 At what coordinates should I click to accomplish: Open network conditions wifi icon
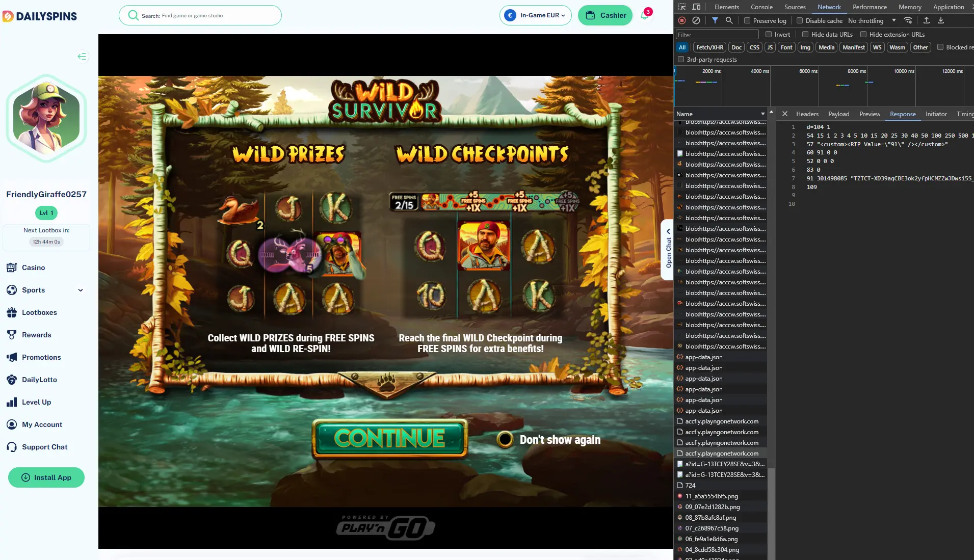[908, 20]
